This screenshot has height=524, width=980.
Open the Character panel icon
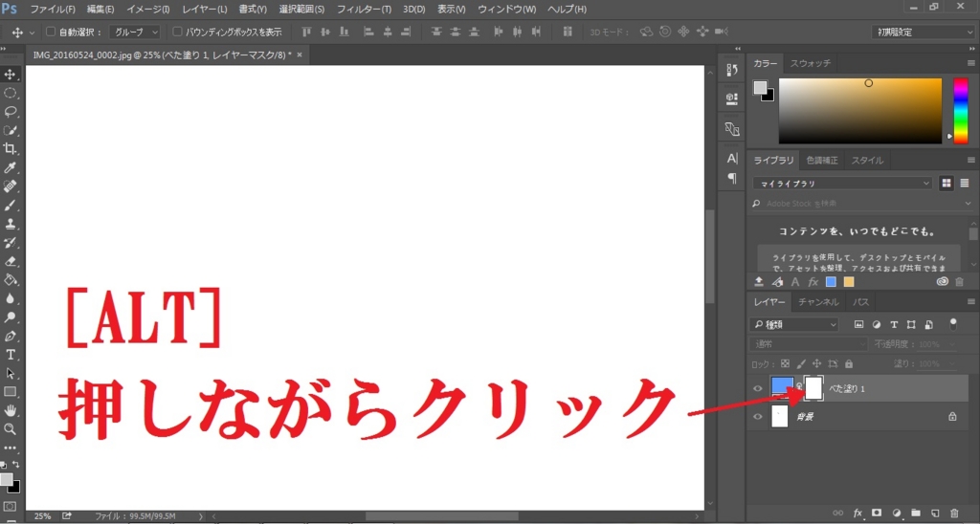coord(732,159)
